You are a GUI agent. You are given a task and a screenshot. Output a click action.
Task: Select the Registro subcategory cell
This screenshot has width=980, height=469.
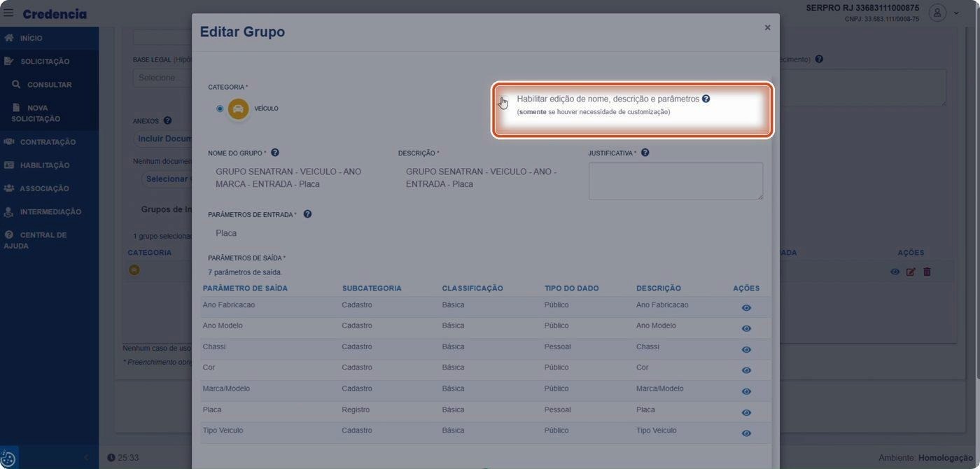click(356, 409)
